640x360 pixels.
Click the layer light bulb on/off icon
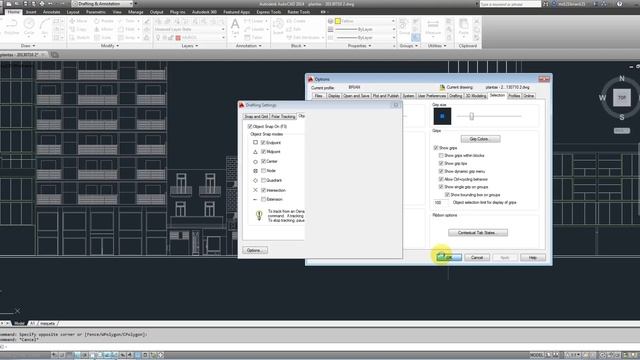pyautogui.click(x=158, y=38)
